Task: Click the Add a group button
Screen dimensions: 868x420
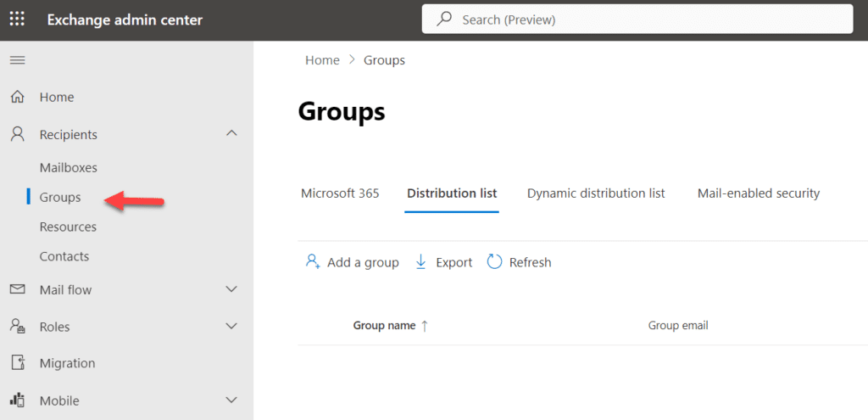Action: tap(353, 263)
